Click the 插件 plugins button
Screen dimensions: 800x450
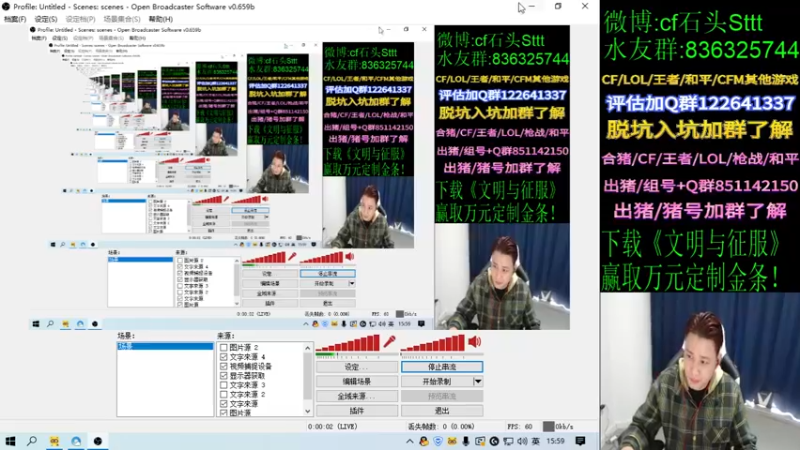click(357, 411)
